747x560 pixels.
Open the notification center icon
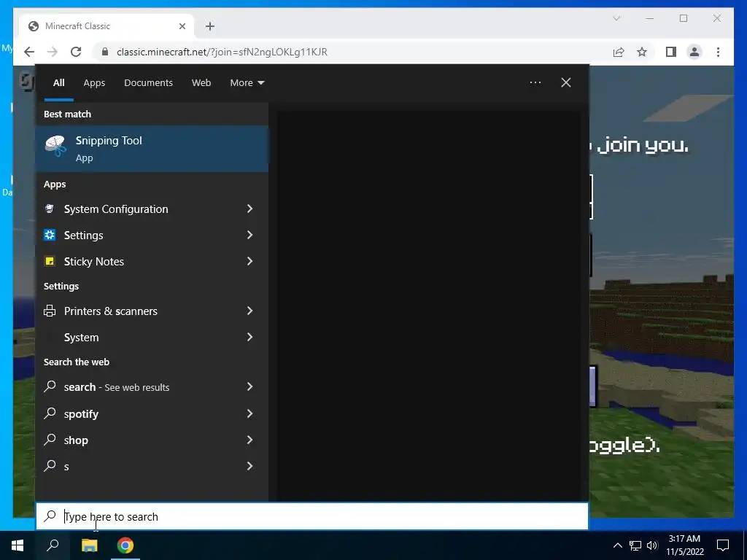click(x=723, y=545)
